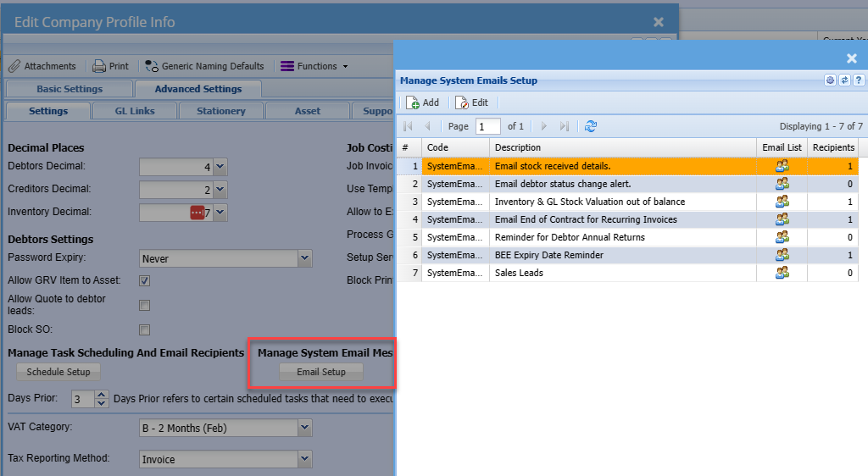Close the Edit Company Profile Info dialog
Screen dimensions: 868x476
pyautogui.click(x=658, y=22)
